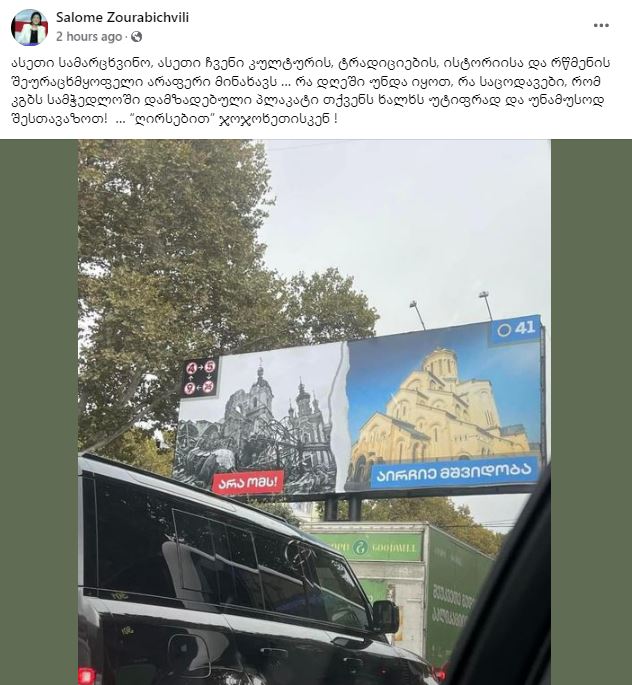This screenshot has width=632, height=685.
Task: Open the '2 hours ago' timestamp link
Action: point(89,37)
